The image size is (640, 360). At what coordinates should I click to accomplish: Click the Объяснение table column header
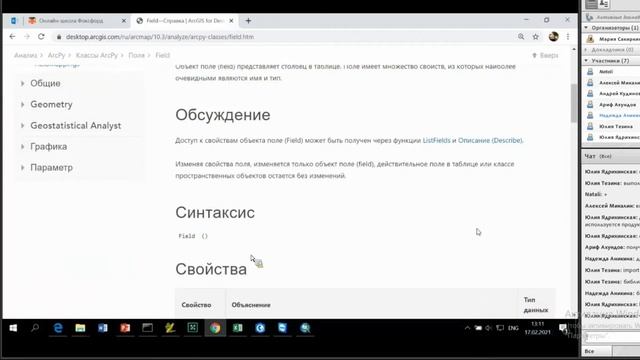coord(251,305)
